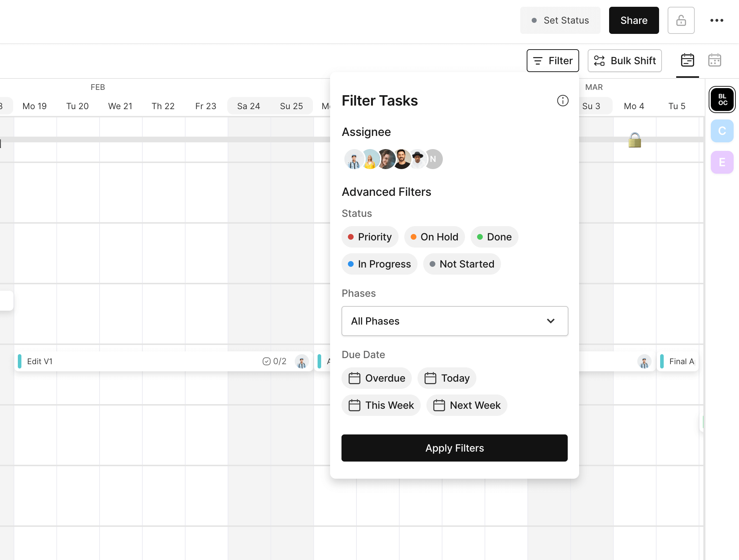Toggle the Overdue due date filter

pyautogui.click(x=376, y=378)
